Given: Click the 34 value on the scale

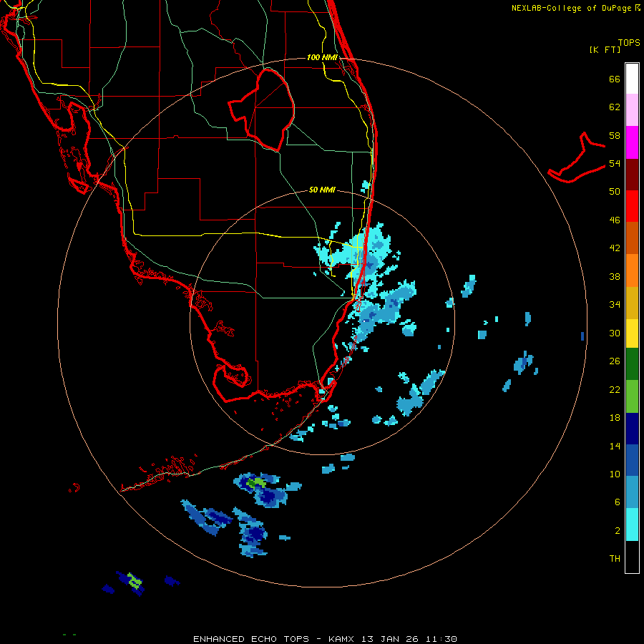Looking at the screenshot, I should click(x=615, y=305).
